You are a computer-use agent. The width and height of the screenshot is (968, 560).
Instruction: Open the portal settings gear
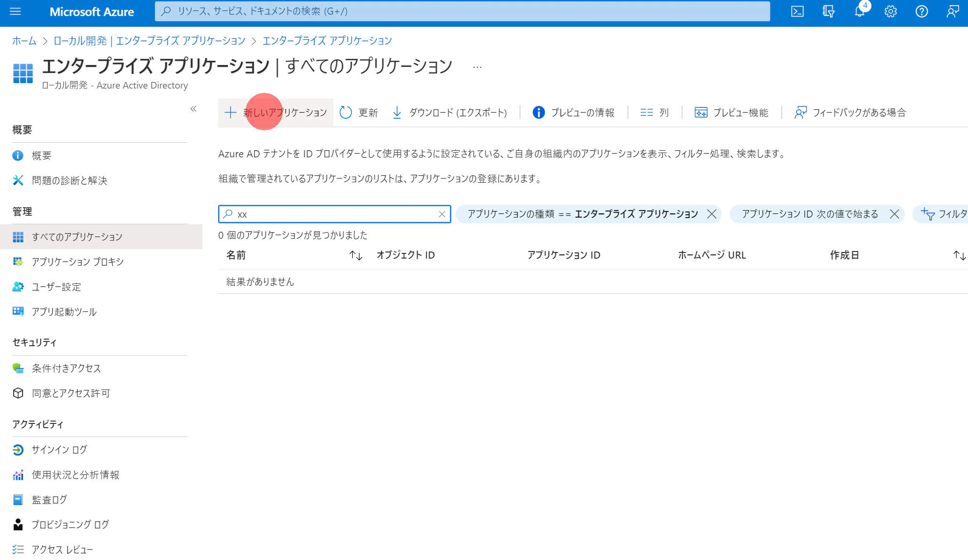tap(890, 12)
